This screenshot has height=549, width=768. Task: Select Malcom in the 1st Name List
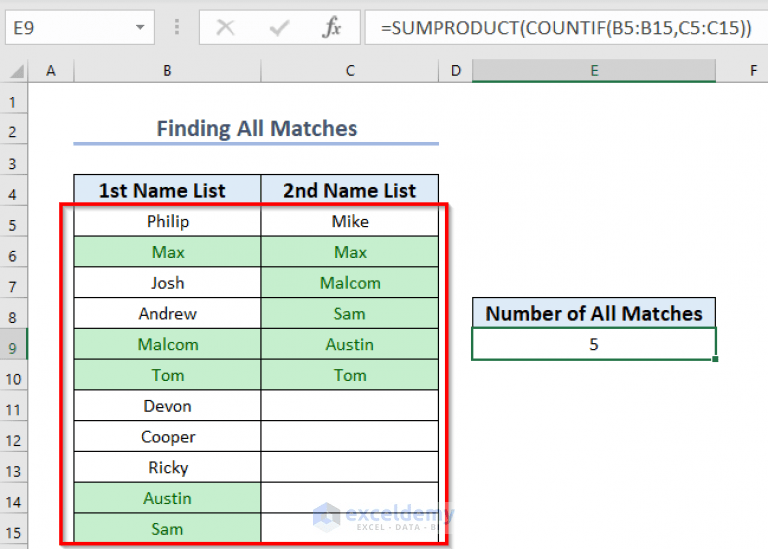[167, 344]
